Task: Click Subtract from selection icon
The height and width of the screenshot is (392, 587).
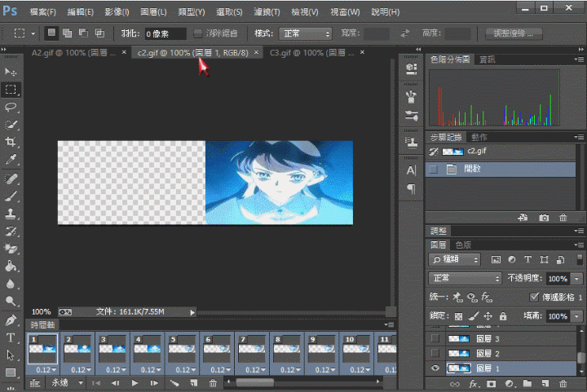Action: [x=83, y=33]
